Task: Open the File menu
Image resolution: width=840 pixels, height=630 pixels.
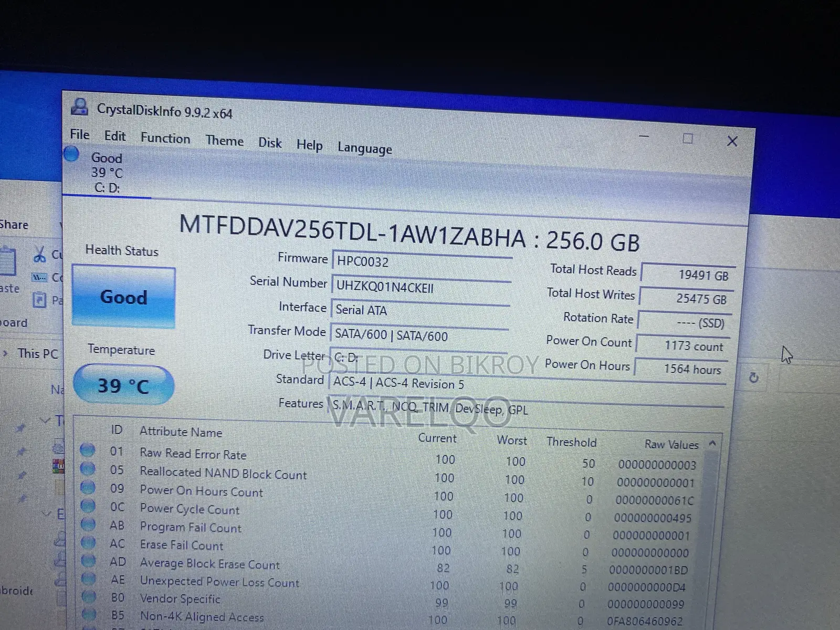Action: click(80, 134)
